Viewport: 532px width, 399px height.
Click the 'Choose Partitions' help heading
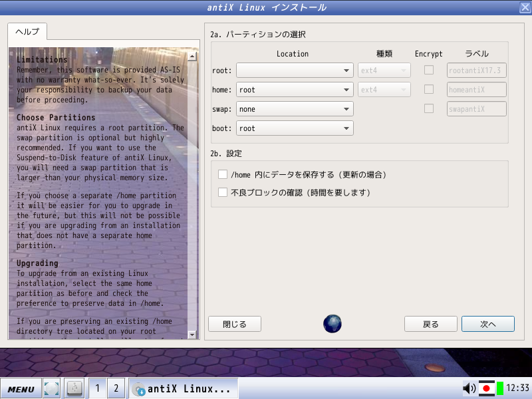pyautogui.click(x=56, y=118)
